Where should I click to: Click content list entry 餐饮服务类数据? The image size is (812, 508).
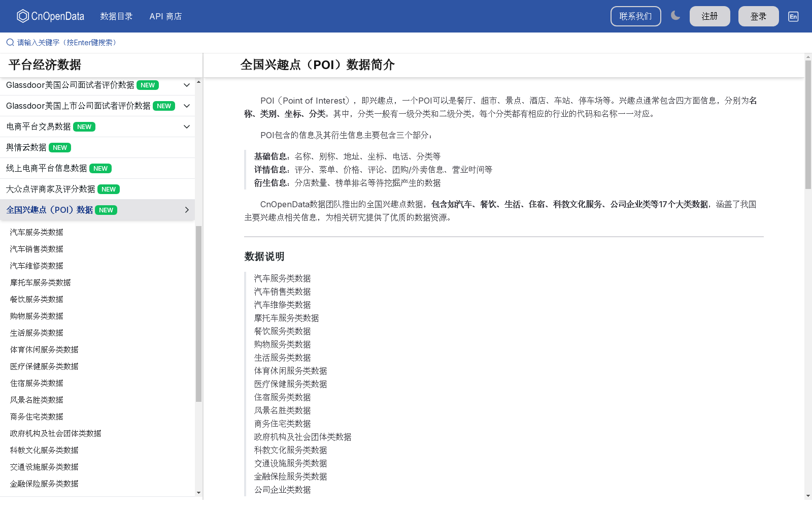283,331
